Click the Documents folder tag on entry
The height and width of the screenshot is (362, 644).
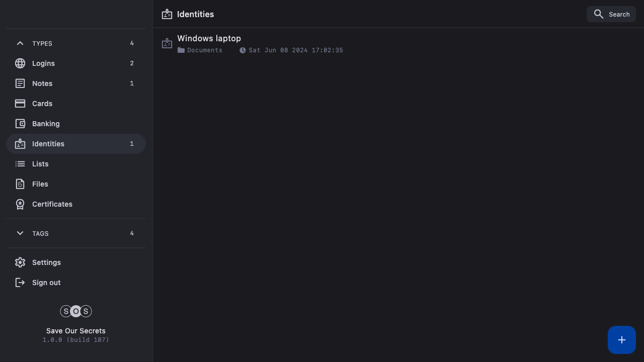pos(200,50)
